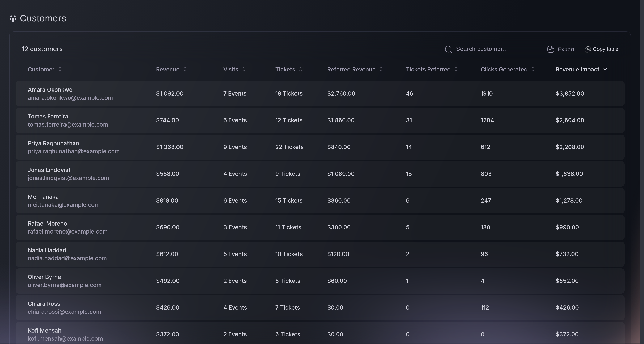Click Chiara's clicks value 112
644x344 pixels.
(x=485, y=308)
